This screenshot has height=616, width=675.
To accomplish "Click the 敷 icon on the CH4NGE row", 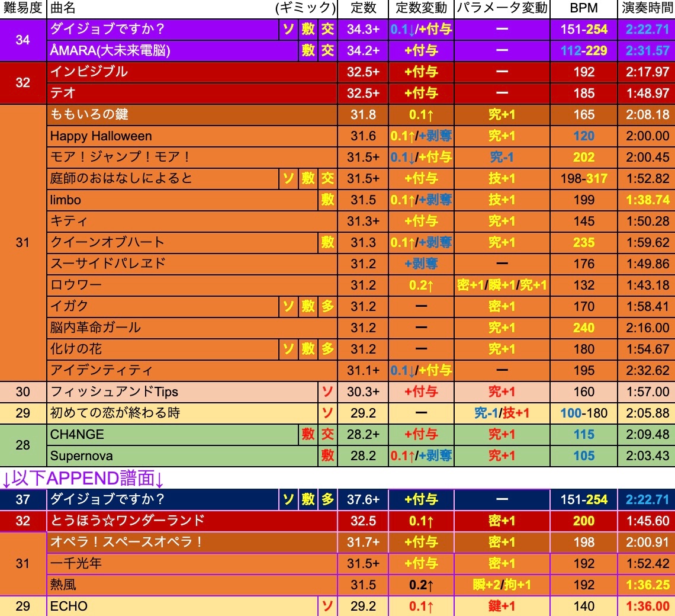I will (308, 434).
